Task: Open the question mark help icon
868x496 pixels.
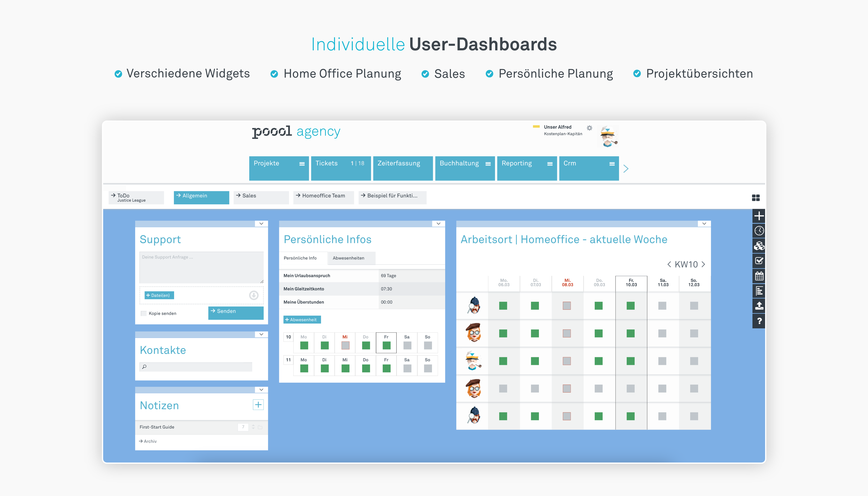Action: 759,321
